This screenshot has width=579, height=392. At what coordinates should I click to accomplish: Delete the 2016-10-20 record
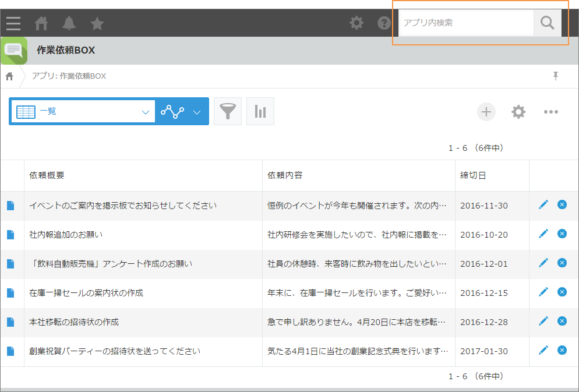click(562, 234)
